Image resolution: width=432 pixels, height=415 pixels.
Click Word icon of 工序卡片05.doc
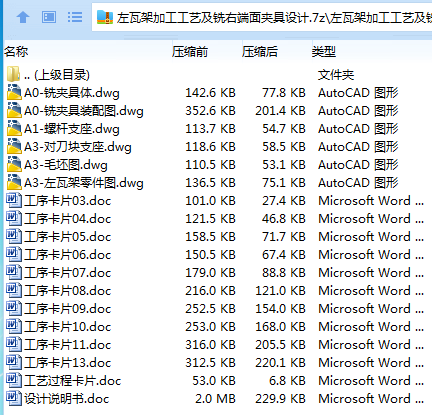[x=14, y=236]
